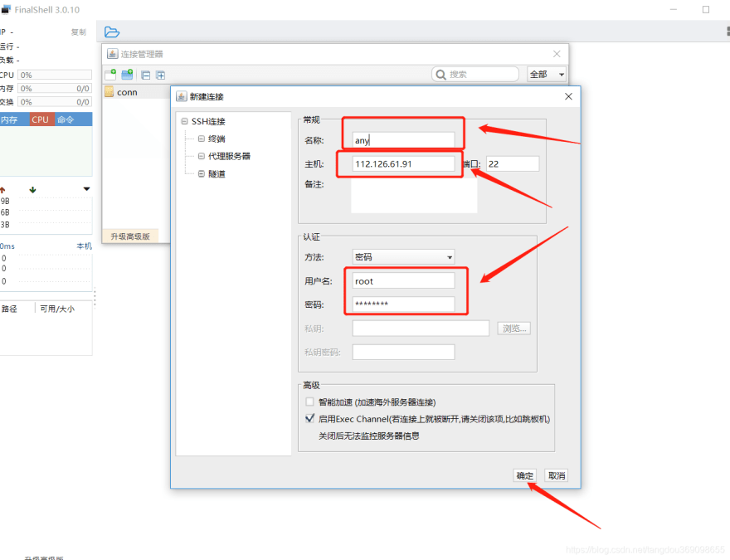Click the 浏览 browse button

[x=514, y=329]
